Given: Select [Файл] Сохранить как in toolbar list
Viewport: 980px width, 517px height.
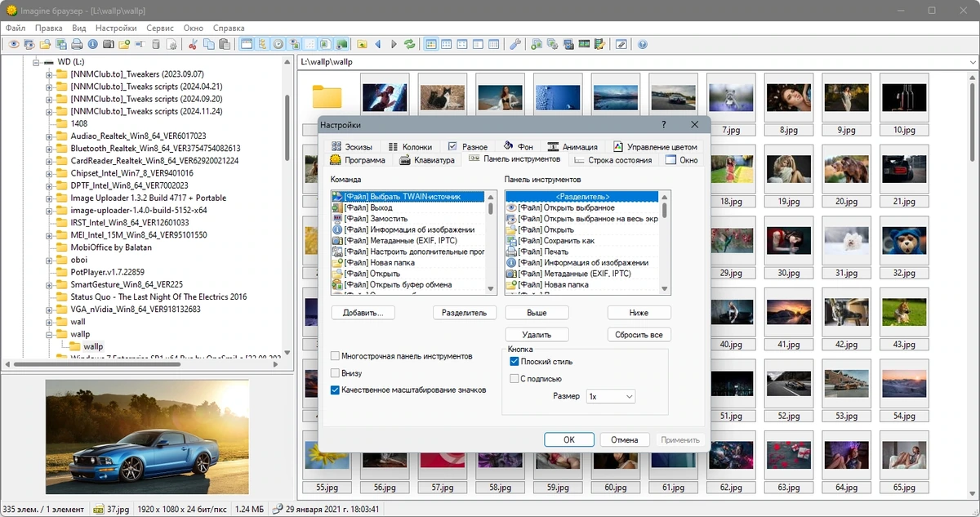Looking at the screenshot, I should pos(581,241).
